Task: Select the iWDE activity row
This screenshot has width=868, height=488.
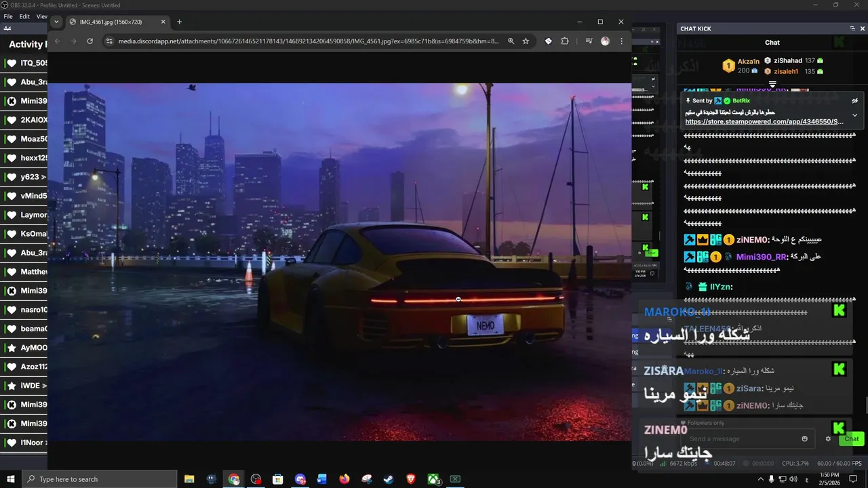Action: coord(24,386)
